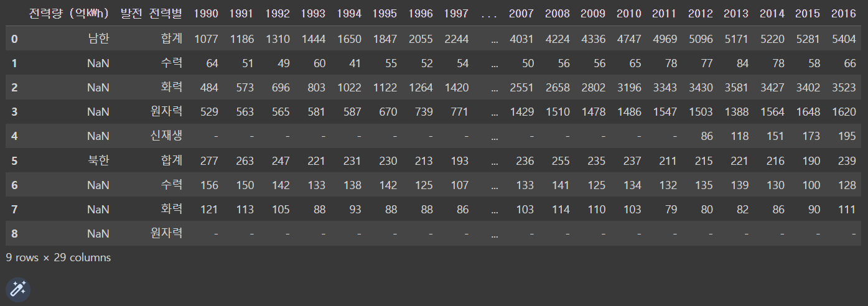Screen dimensions: 868x306
Task: Click the '신재생' cell in row 4
Action: click(x=166, y=136)
